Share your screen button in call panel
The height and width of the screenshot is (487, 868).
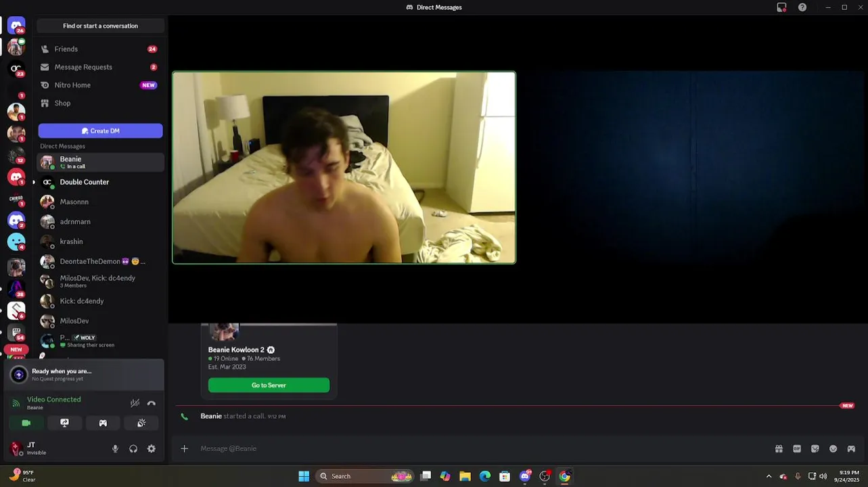click(65, 423)
